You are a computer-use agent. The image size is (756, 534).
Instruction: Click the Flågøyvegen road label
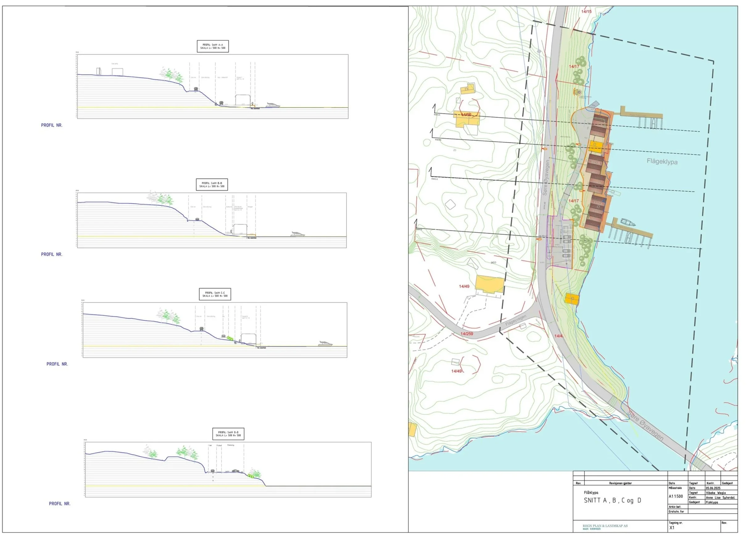516,320
